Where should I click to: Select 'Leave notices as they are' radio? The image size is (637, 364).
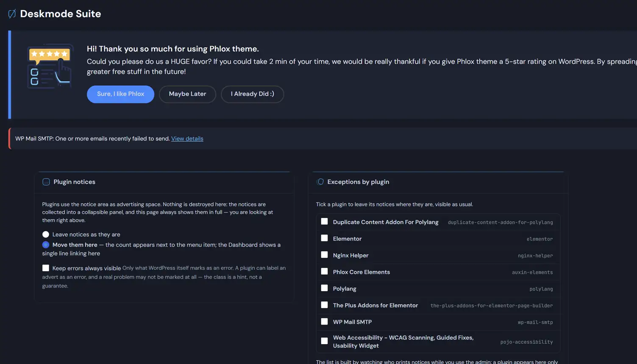click(46, 234)
